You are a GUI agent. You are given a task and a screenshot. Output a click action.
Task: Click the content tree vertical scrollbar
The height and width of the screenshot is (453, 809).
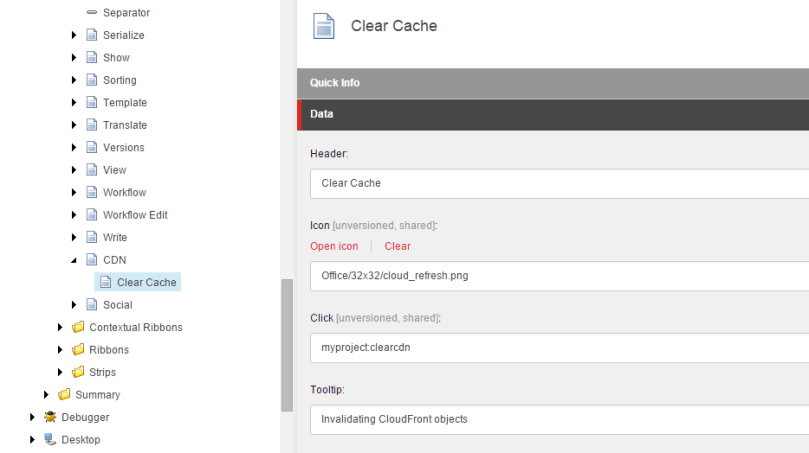[287, 345]
